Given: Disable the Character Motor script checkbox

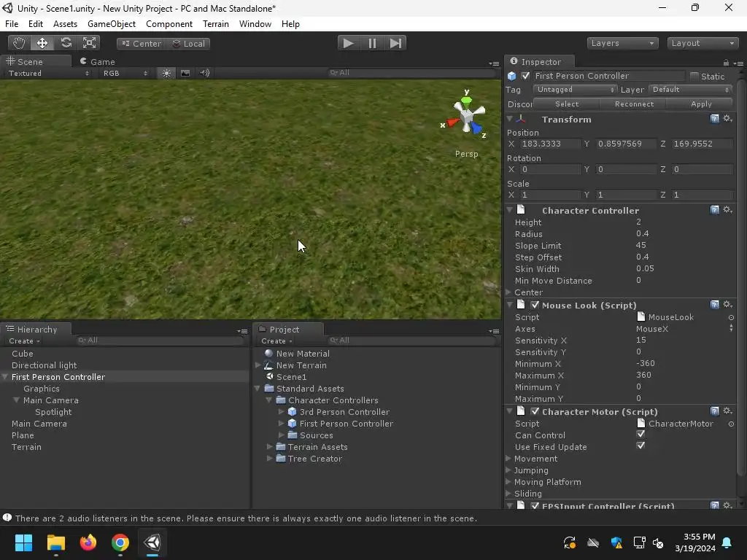Looking at the screenshot, I should (x=535, y=411).
